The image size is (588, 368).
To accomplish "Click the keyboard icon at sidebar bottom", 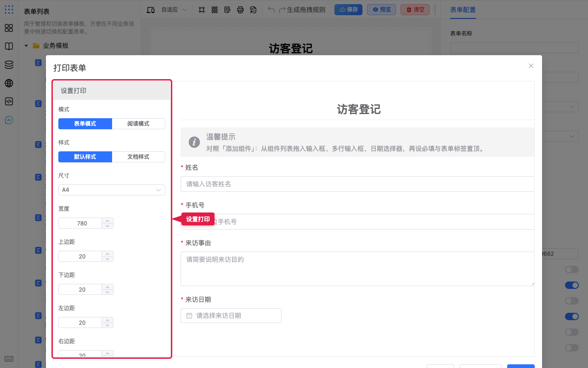I will pos(9,359).
